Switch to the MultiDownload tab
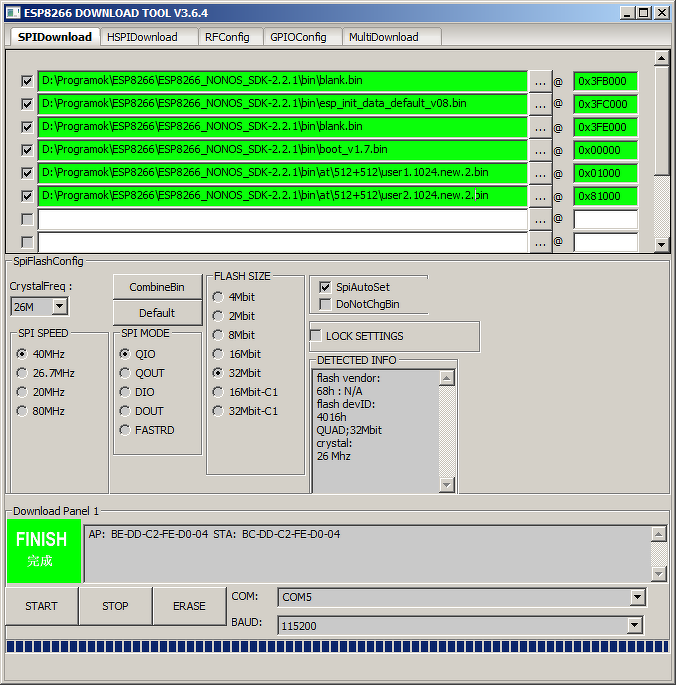 click(x=392, y=37)
